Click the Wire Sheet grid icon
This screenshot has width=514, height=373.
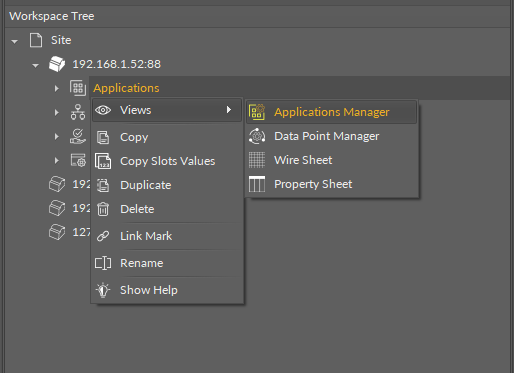257,160
